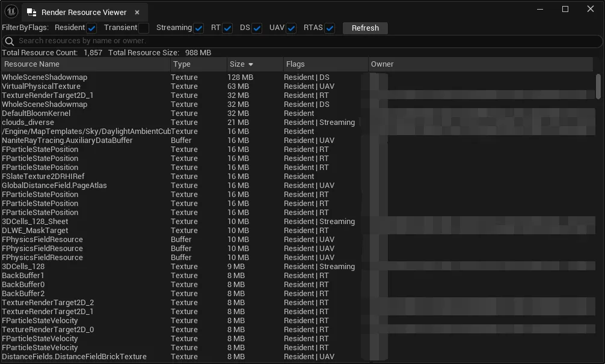605x364 pixels.
Task: Uncheck the RTAS filter checkbox
Action: pyautogui.click(x=330, y=28)
